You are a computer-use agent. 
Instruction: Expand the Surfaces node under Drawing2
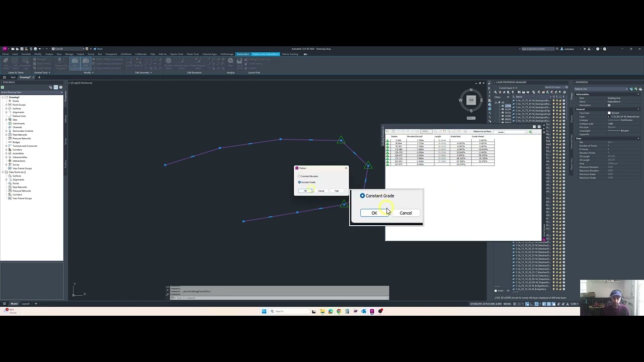click(6, 109)
